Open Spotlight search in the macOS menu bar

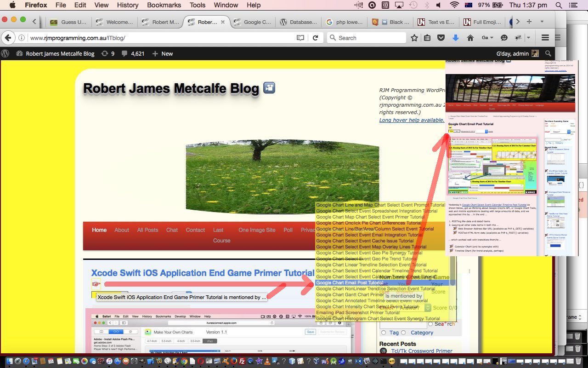[x=559, y=5]
